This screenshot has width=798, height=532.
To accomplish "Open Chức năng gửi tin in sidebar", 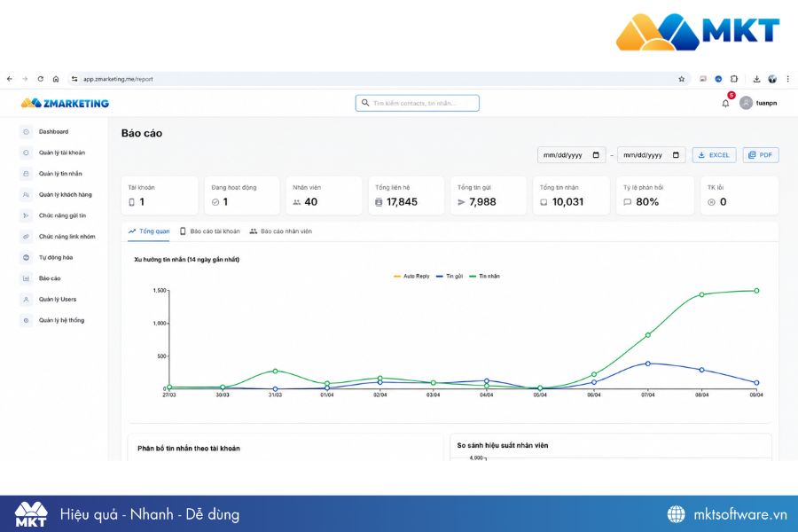I will (62, 215).
